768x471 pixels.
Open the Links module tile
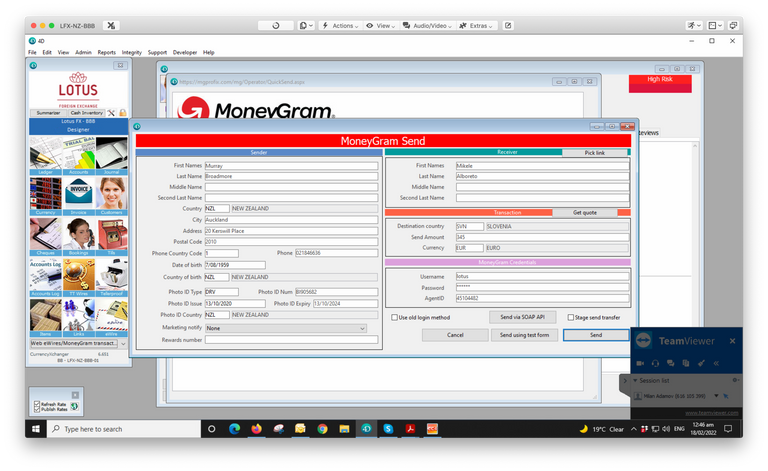[78, 318]
